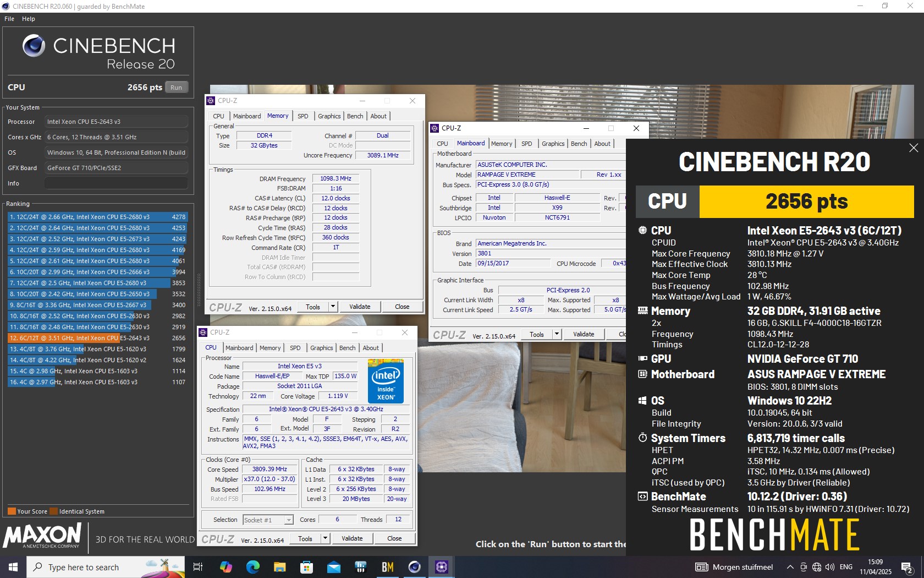Click the CPU-Z CPU window title icon
Viewport: 924px width, 578px height.
click(x=203, y=332)
